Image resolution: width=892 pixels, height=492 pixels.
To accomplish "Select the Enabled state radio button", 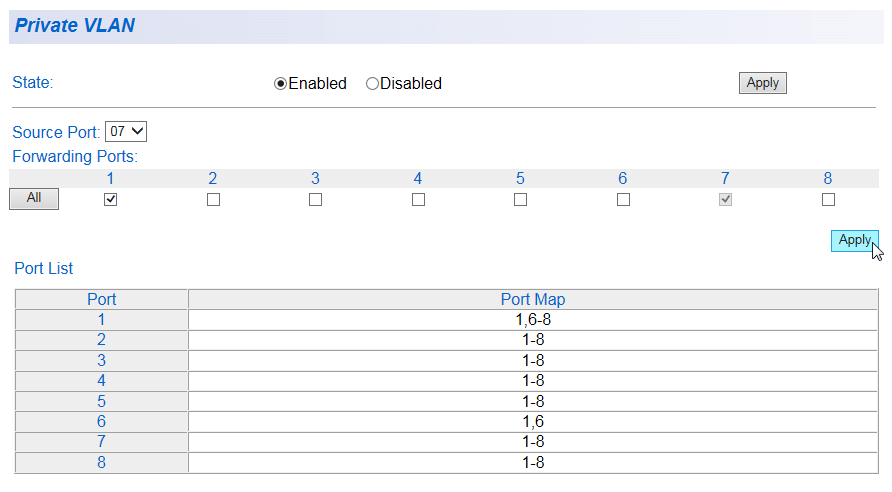I will click(281, 84).
